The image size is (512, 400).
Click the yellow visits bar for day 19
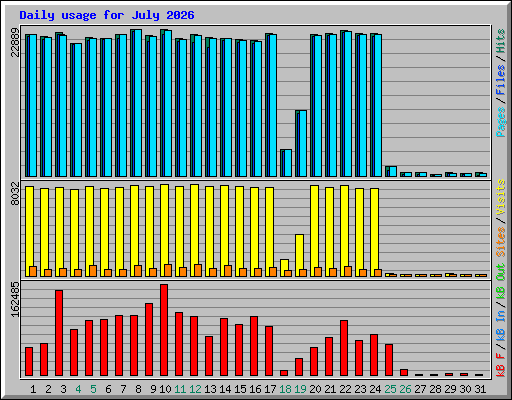[x=299, y=255]
